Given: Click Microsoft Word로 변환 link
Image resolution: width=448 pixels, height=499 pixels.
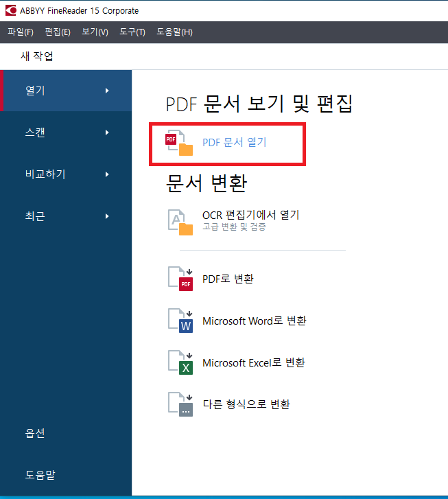Looking at the screenshot, I should [x=255, y=321].
